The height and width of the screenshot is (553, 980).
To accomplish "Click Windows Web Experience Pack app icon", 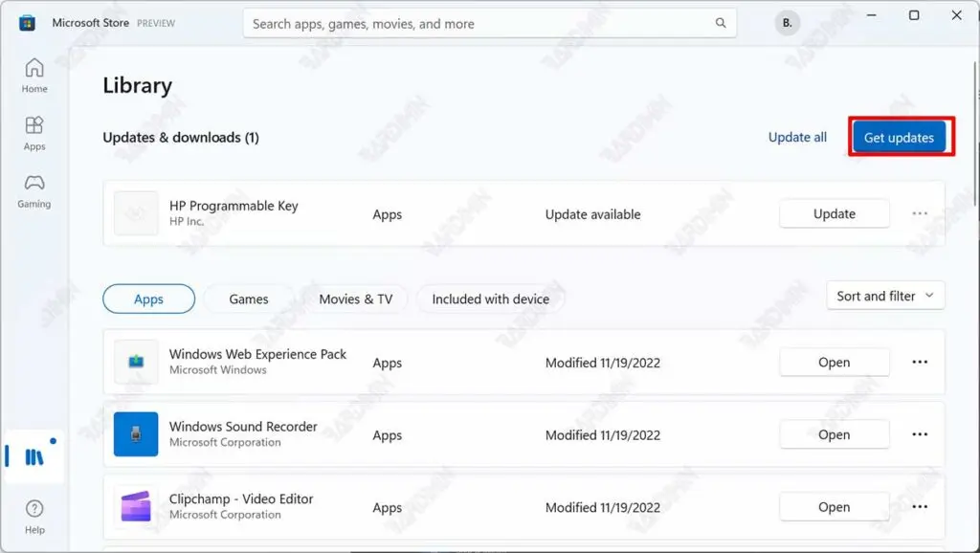I will [x=136, y=362].
